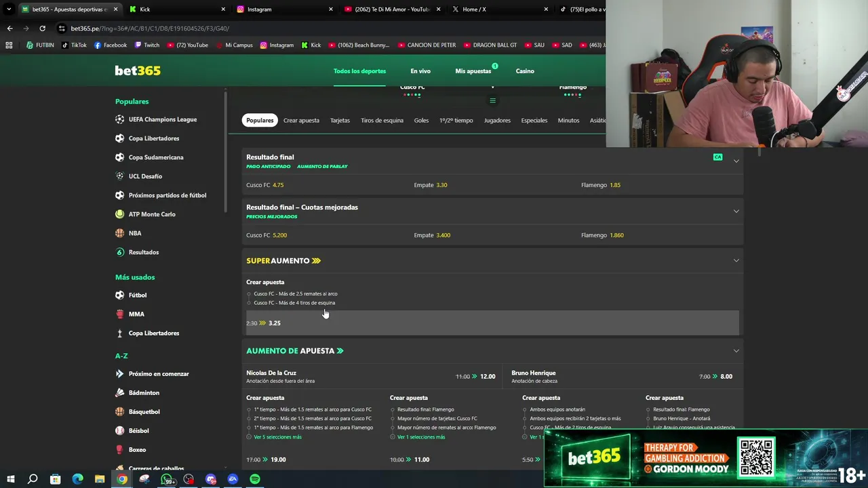Select the Goles market tab
868x488 pixels.
click(x=421, y=121)
